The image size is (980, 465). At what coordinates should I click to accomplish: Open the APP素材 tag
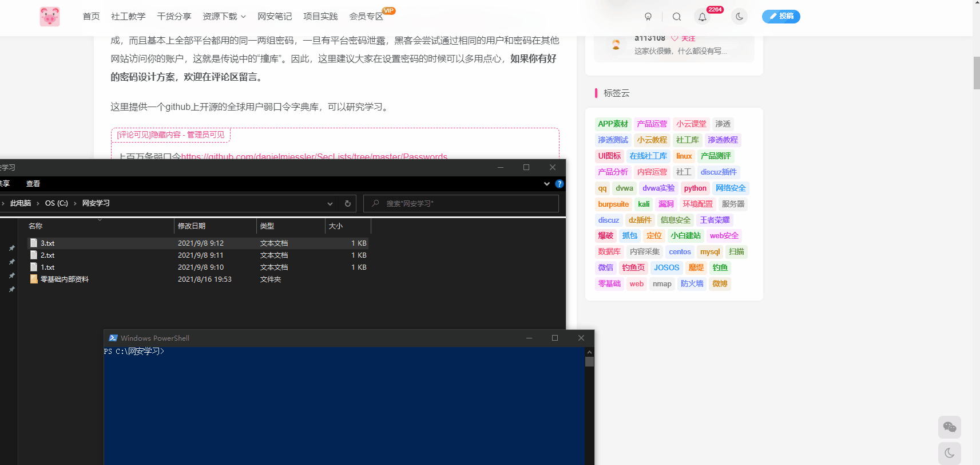click(x=613, y=124)
